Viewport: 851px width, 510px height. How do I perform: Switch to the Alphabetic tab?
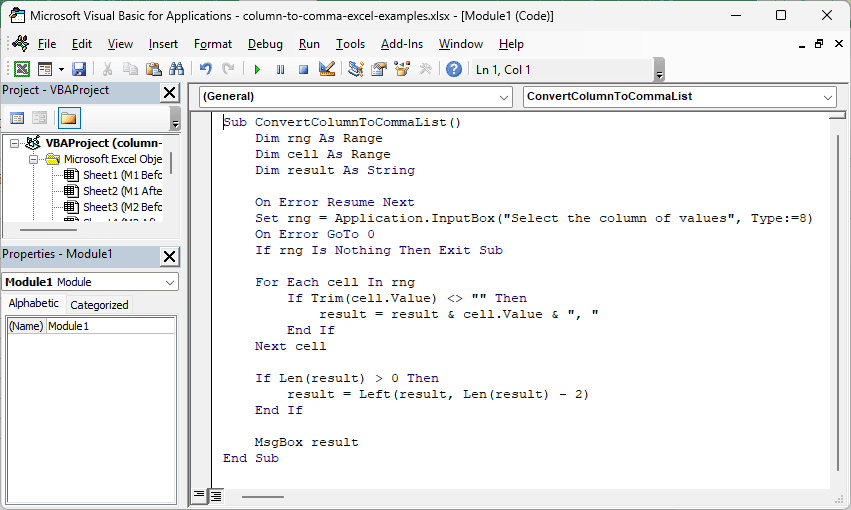[x=33, y=303]
